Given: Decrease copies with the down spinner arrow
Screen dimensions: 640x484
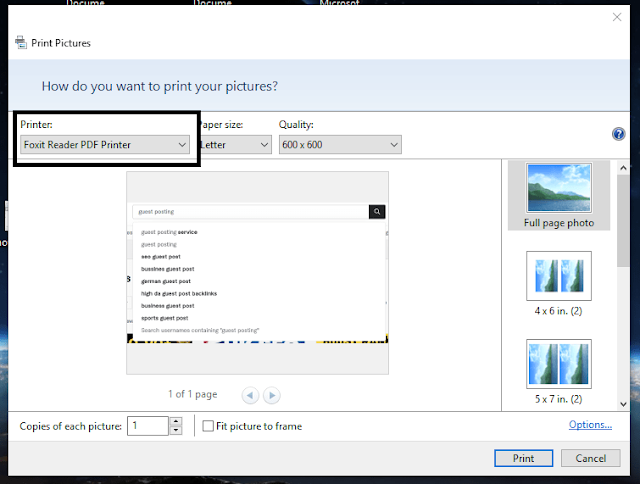Looking at the screenshot, I should [176, 431].
